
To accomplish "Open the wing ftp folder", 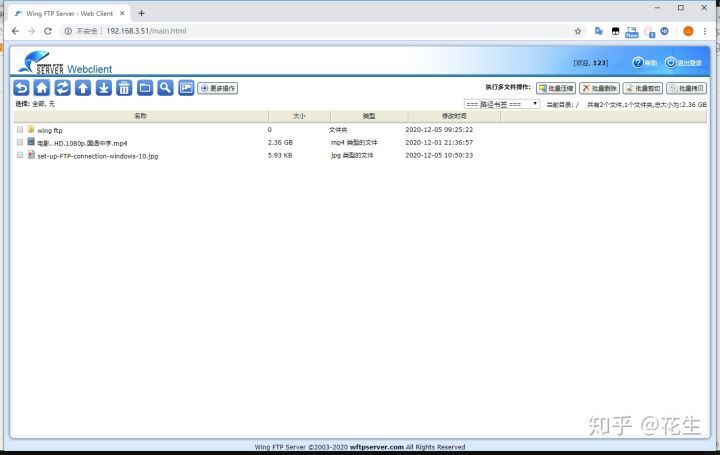I will tap(50, 130).
